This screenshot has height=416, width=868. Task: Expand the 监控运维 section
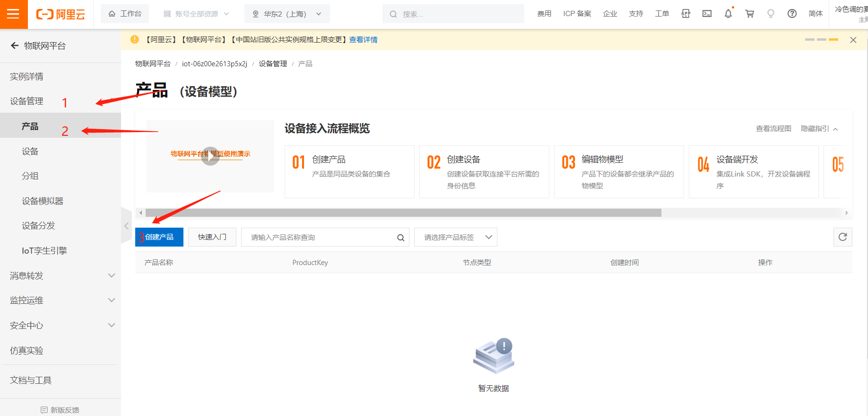click(x=61, y=300)
